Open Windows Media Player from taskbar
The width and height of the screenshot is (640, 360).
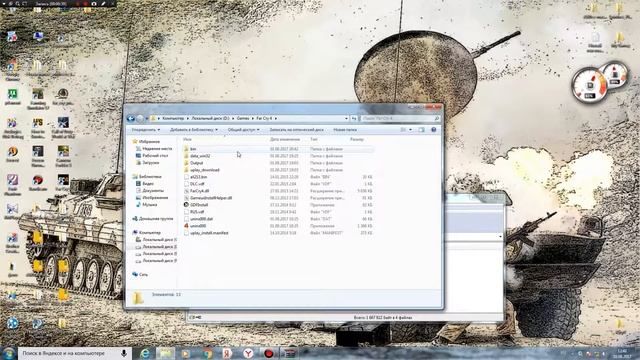pyautogui.click(x=186, y=353)
